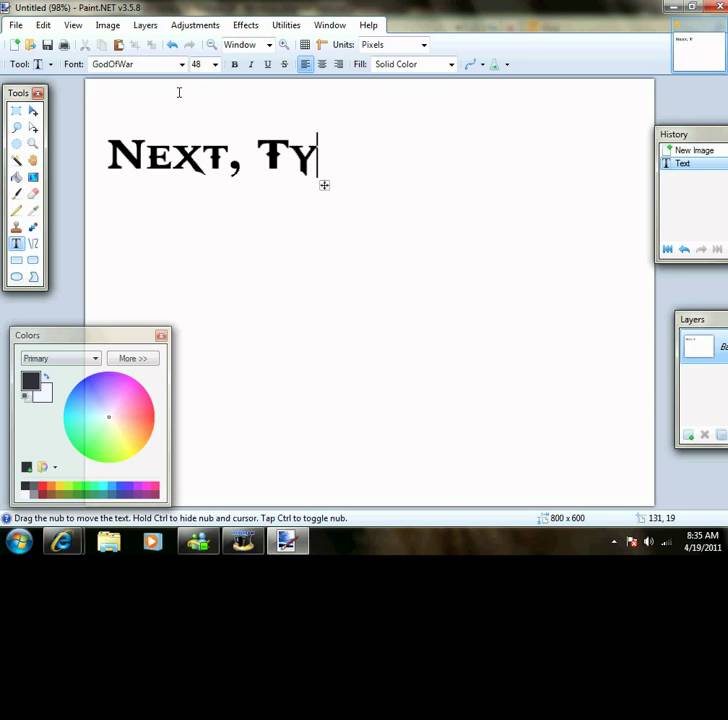Open the Units dropdown showing Pixels
Screen dimensions: 728x720
[394, 45]
